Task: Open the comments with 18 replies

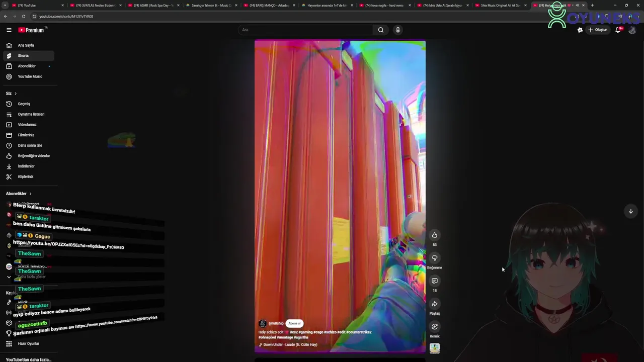Action: [435, 281]
